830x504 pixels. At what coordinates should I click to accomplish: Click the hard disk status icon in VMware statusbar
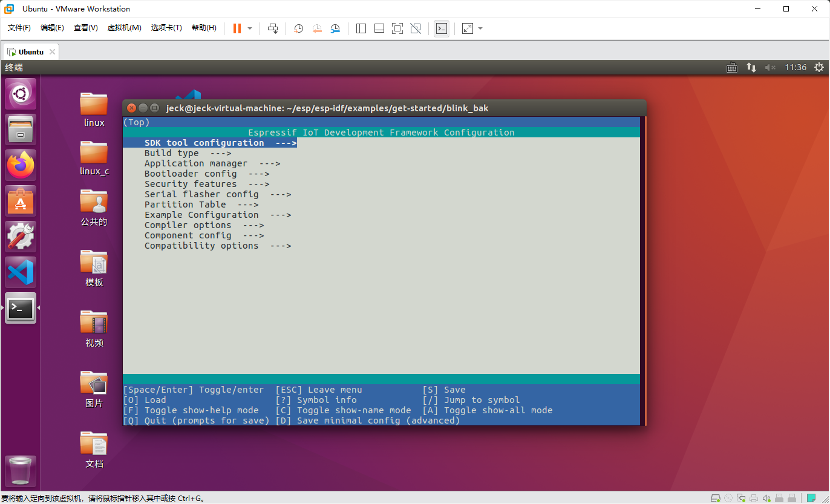716,498
